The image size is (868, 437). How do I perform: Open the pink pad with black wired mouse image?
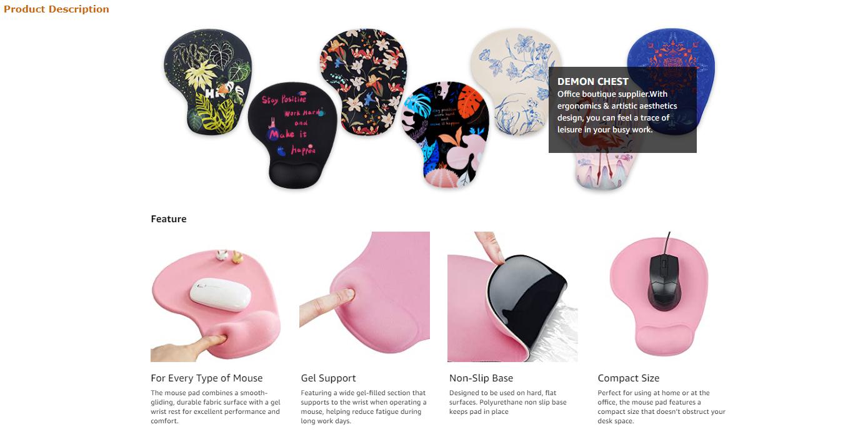click(x=662, y=297)
